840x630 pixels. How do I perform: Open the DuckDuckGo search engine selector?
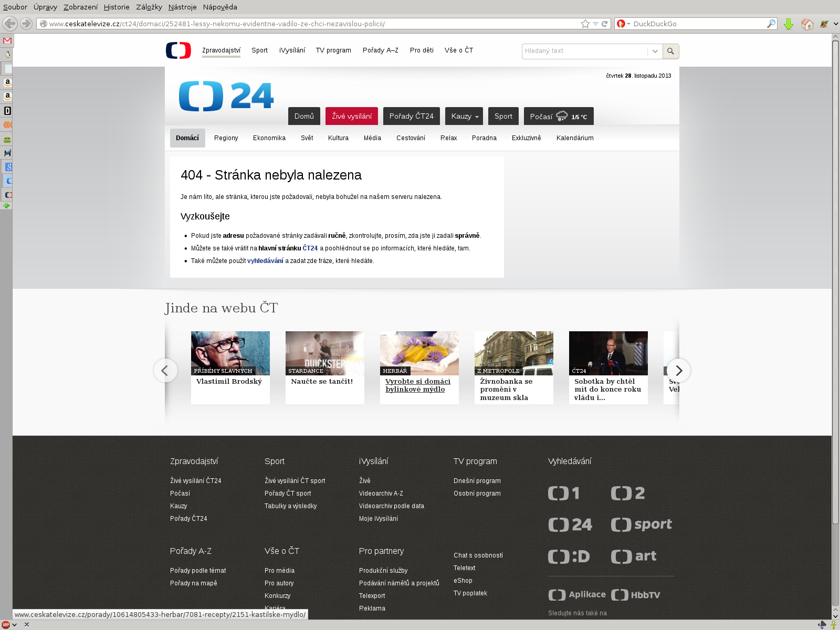click(624, 24)
